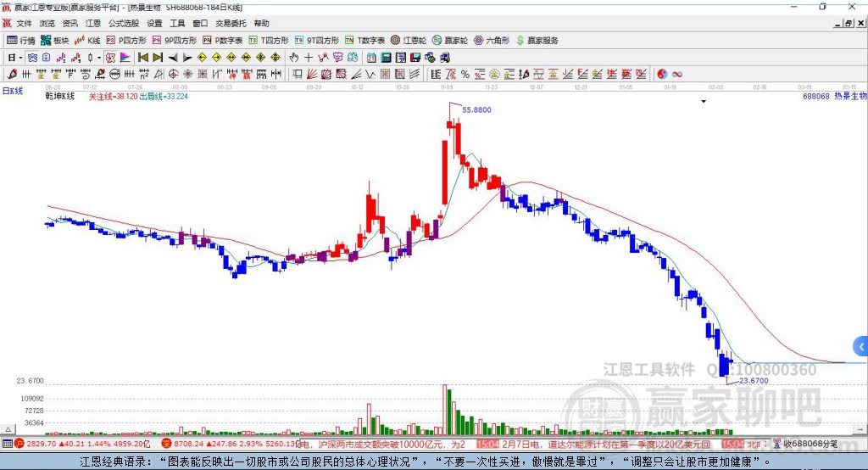This screenshot has width=868, height=470.
Task: Open the calculator icon in toolbar
Action: pyautogui.click(x=386, y=58)
